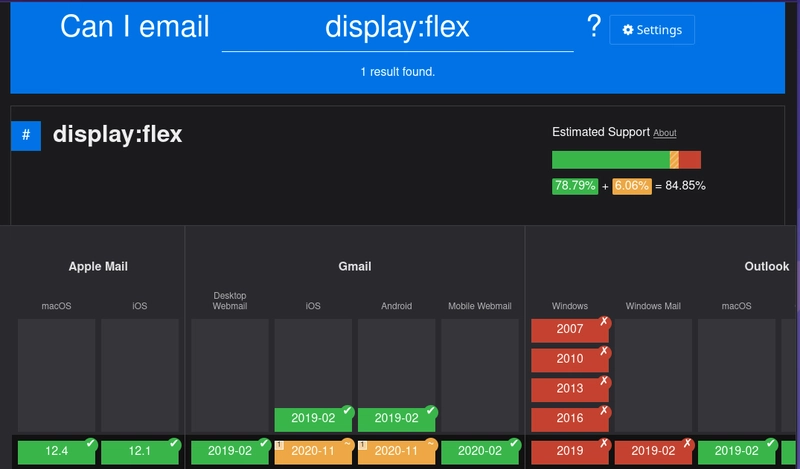This screenshot has width=800, height=469.
Task: Click the X icon on Outlook 2013
Action: point(604,381)
